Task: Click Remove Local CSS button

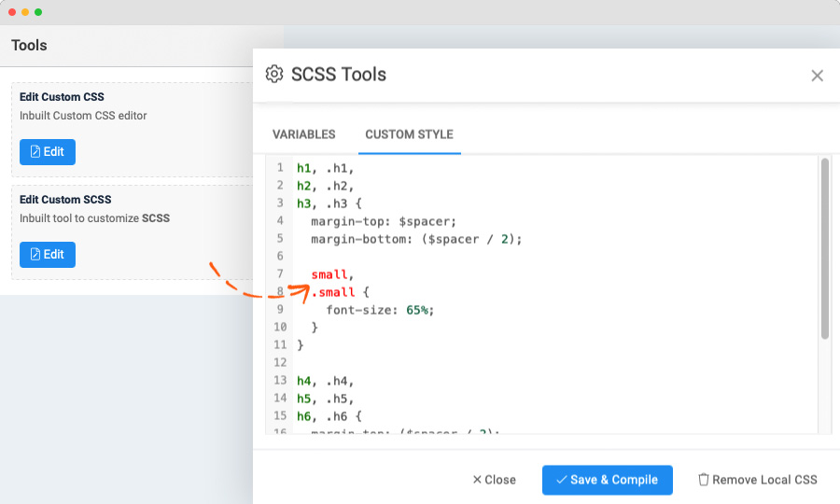Action: point(758,480)
